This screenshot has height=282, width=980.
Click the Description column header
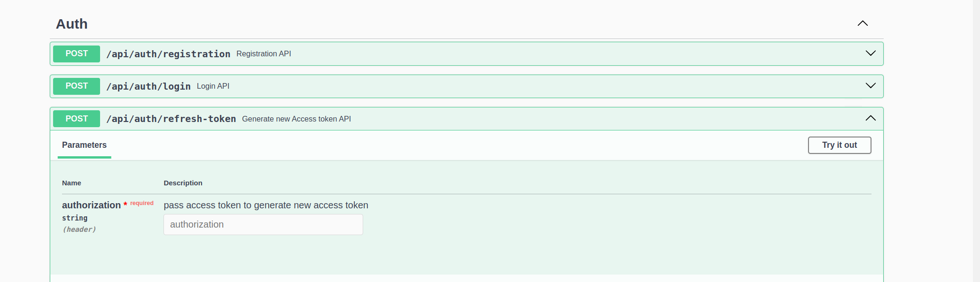183,183
